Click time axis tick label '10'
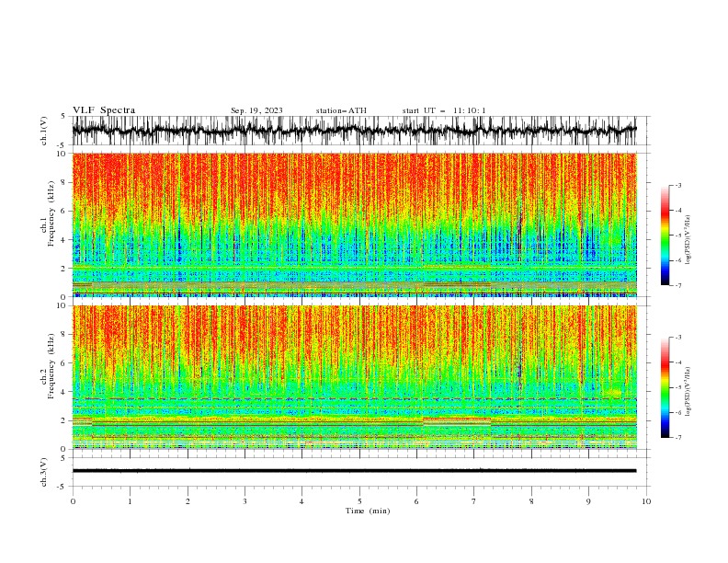 pos(646,501)
